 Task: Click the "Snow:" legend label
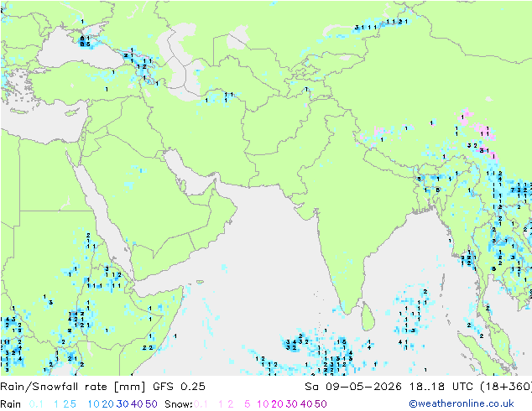179,404
